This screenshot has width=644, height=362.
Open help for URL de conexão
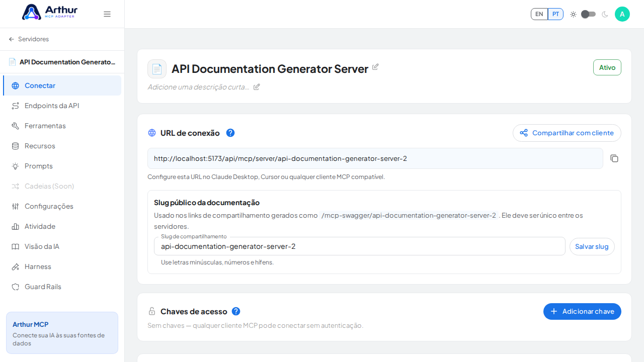tap(230, 133)
